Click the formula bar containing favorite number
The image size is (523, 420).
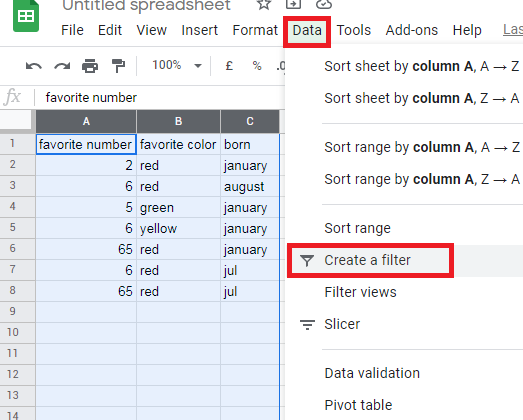(160, 98)
